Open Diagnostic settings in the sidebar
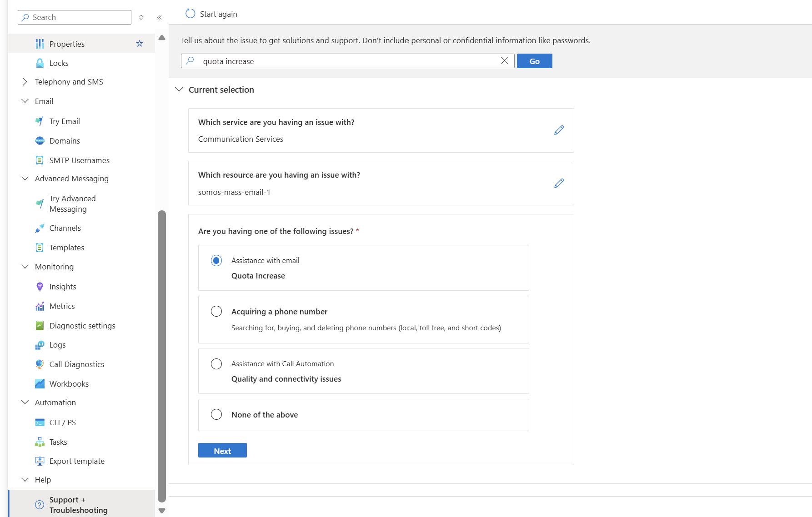Image resolution: width=812 pixels, height=517 pixels. coord(82,326)
